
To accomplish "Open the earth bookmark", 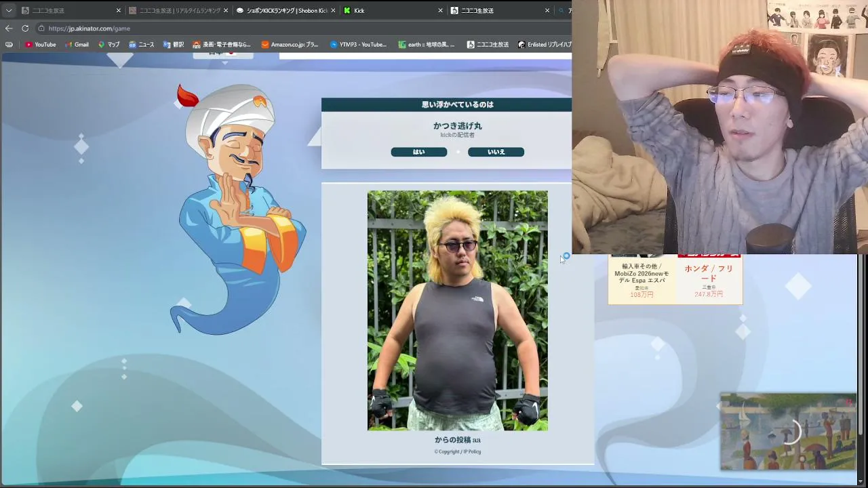I will [x=427, y=45].
